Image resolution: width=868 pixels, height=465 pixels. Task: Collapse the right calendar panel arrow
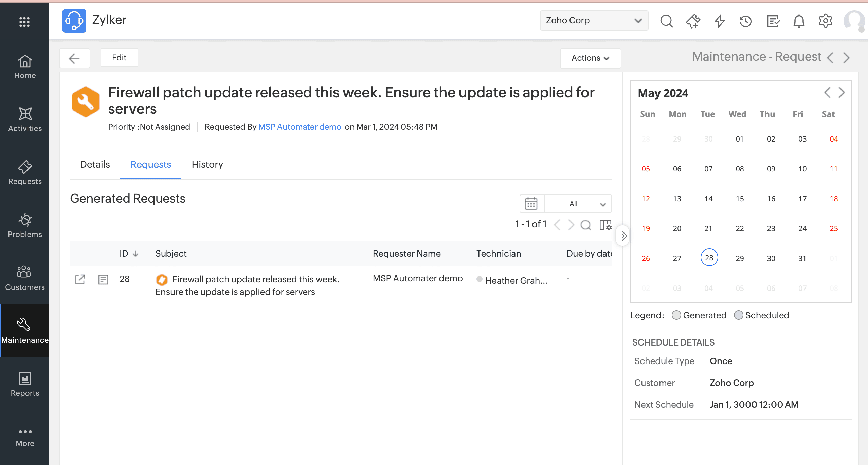[x=623, y=236]
